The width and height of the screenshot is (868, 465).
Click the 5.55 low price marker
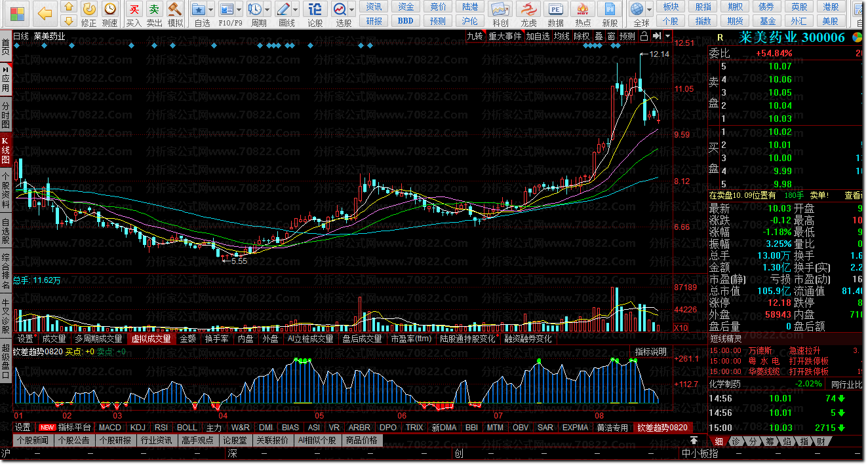[x=239, y=261]
